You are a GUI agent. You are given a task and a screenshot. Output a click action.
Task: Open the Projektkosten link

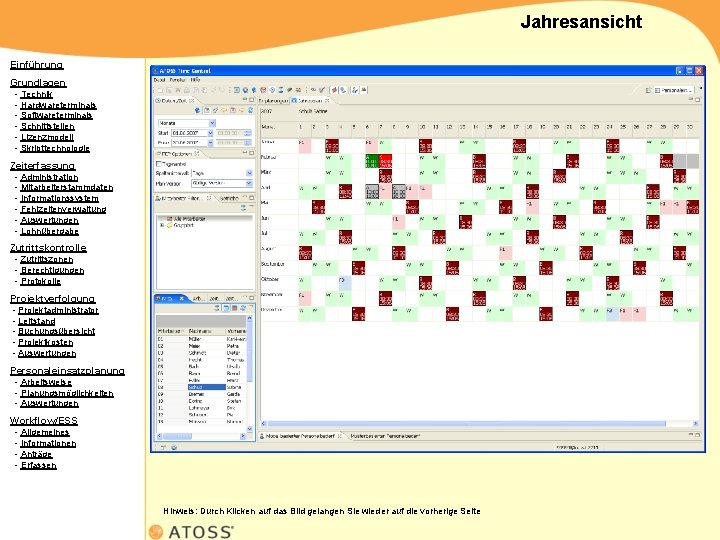[x=45, y=343]
